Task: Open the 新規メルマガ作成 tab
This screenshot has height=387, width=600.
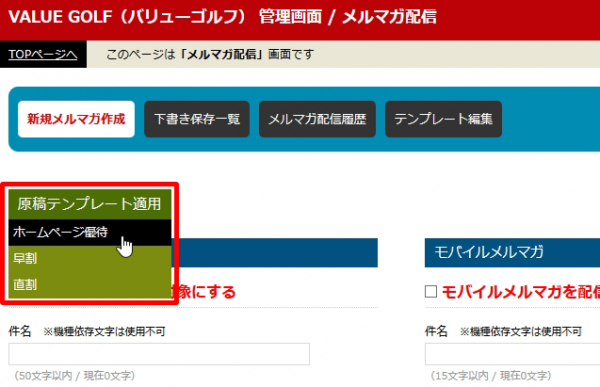Action: (76, 119)
